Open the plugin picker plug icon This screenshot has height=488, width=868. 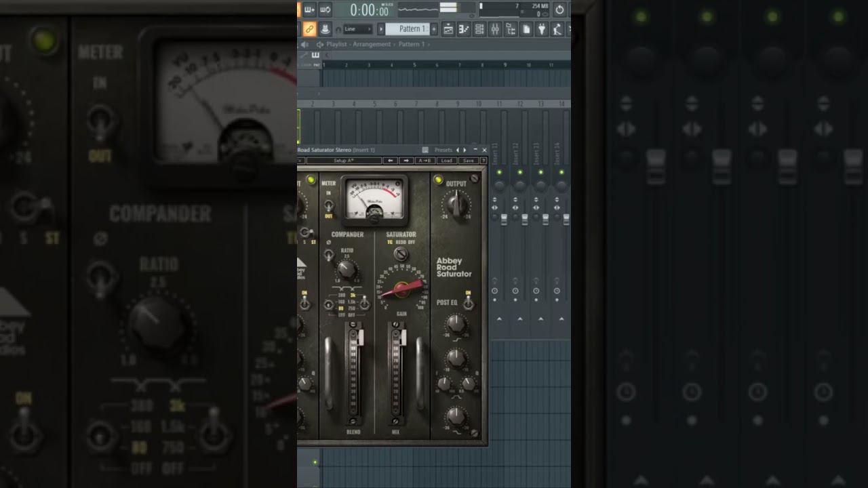tap(542, 29)
